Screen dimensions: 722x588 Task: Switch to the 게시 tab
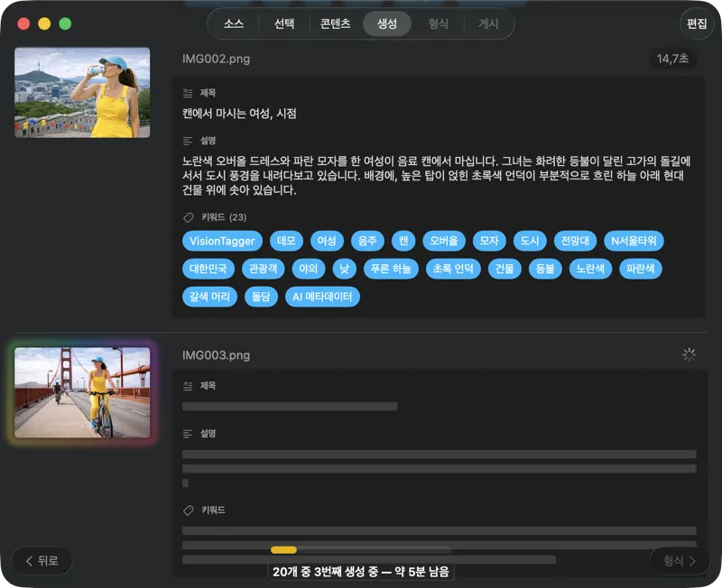coord(488,24)
